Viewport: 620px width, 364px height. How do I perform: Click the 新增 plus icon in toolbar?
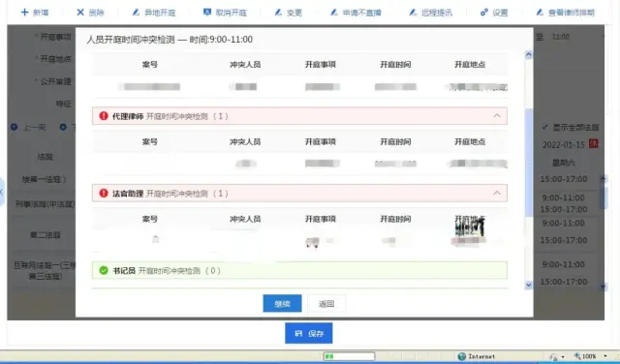click(25, 13)
